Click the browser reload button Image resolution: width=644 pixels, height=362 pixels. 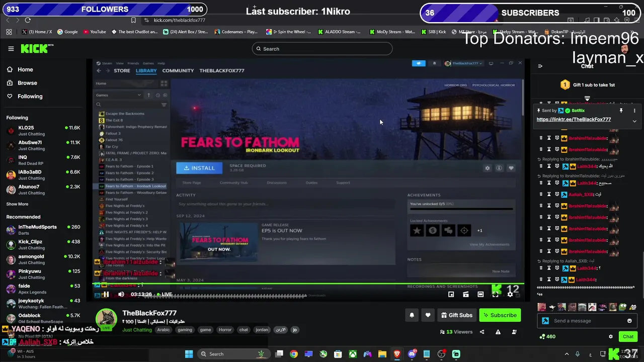[x=28, y=20]
